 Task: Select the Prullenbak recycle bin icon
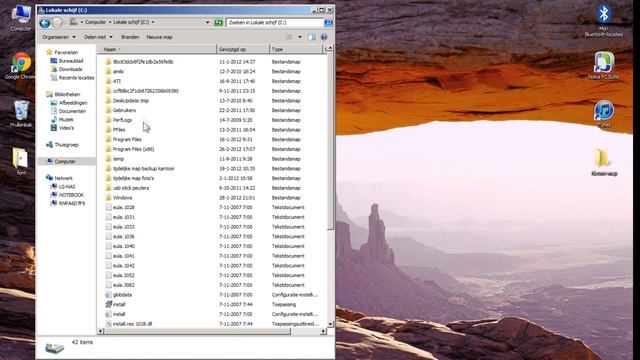point(21,113)
